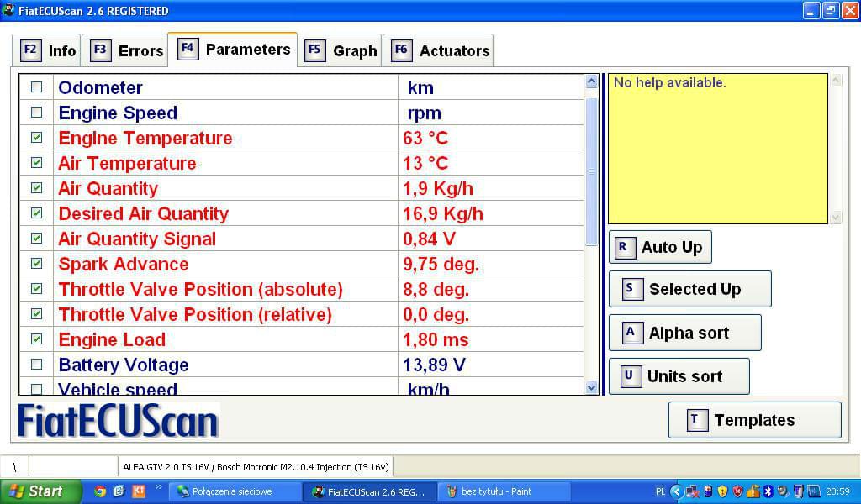Uncheck the Air Quantity checkbox
The height and width of the screenshot is (504, 861).
37,187
